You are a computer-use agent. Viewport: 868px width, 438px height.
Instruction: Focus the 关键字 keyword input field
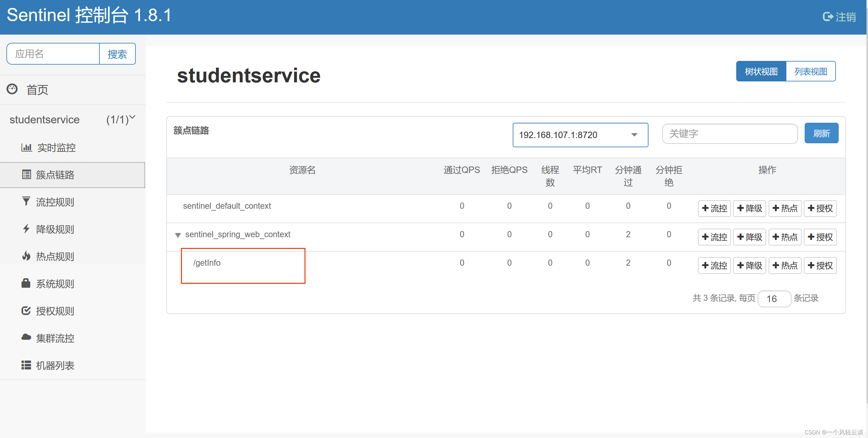(x=730, y=134)
